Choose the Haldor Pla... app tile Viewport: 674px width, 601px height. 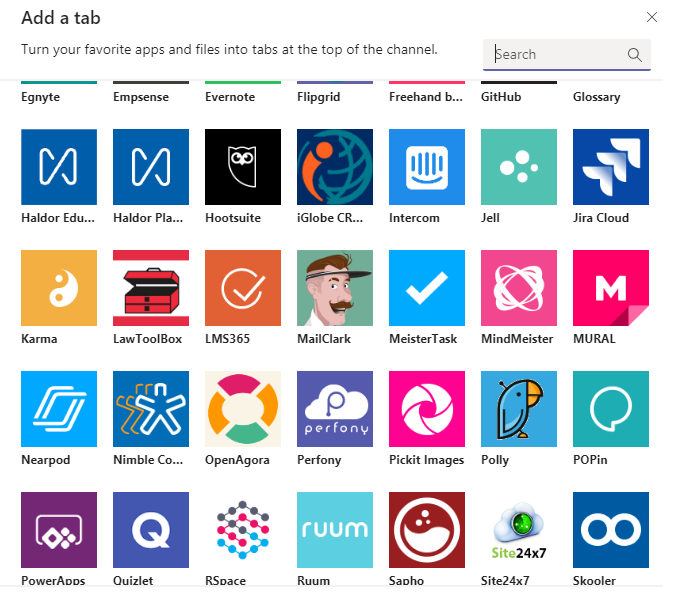tap(153, 169)
